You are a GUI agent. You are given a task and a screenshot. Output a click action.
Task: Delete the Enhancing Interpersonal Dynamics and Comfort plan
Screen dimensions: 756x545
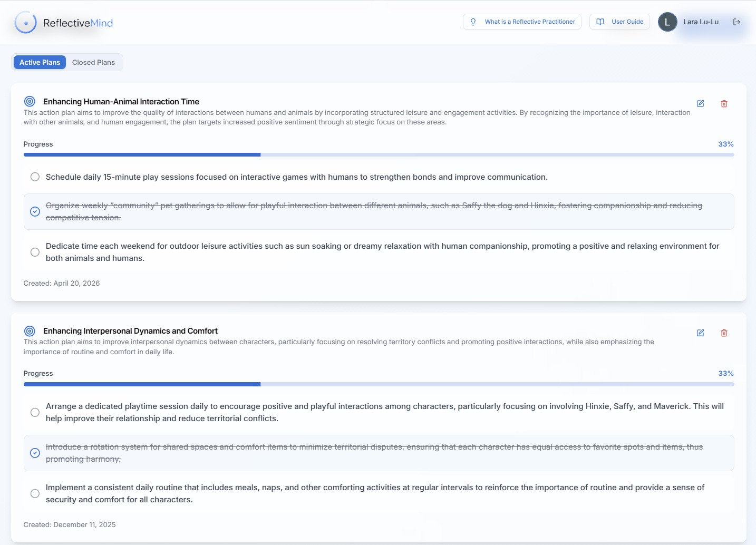tap(724, 333)
